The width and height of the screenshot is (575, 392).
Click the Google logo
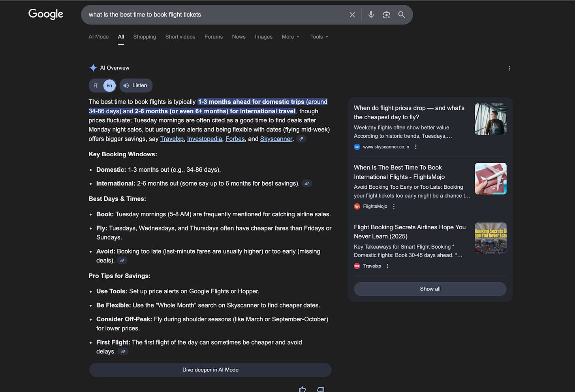point(46,14)
